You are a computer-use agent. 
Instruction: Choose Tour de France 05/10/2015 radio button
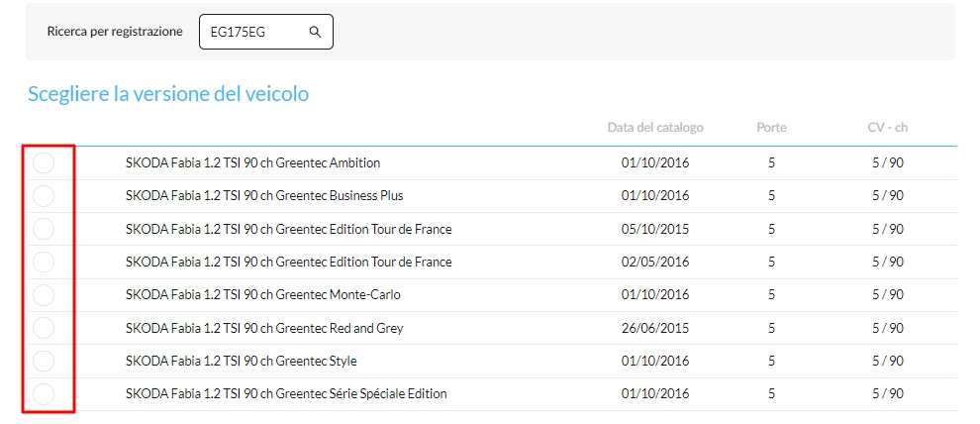pos(44,229)
